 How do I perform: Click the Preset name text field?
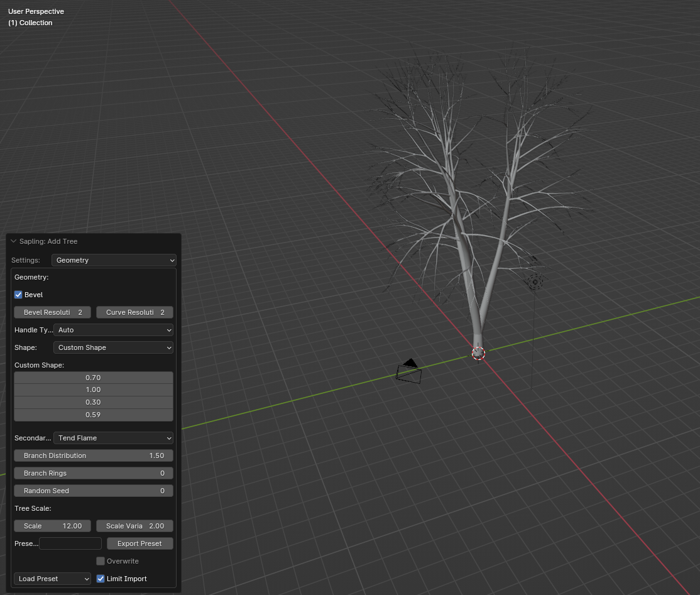(70, 543)
